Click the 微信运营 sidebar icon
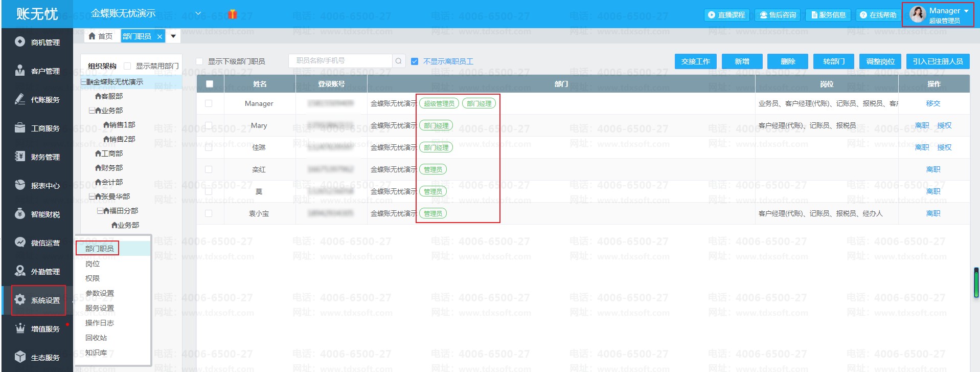This screenshot has height=372, width=980. pyautogui.click(x=20, y=243)
